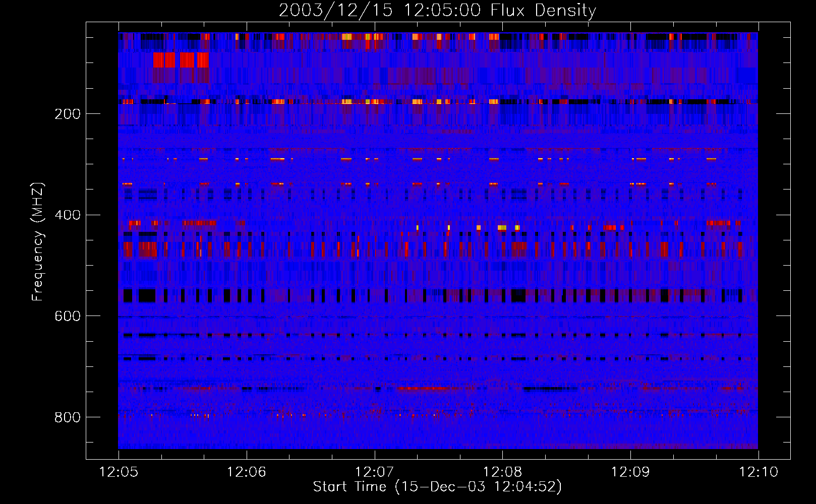Click the 'Start Time (15-Dec-03 12:04:52)' axis label
816x504 pixels.
[437, 487]
